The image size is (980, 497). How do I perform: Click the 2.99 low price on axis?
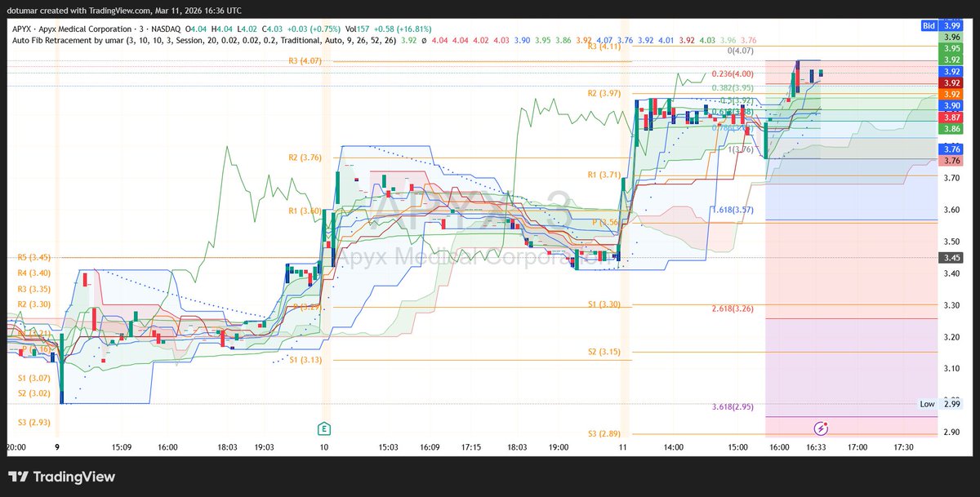pyautogui.click(x=951, y=404)
